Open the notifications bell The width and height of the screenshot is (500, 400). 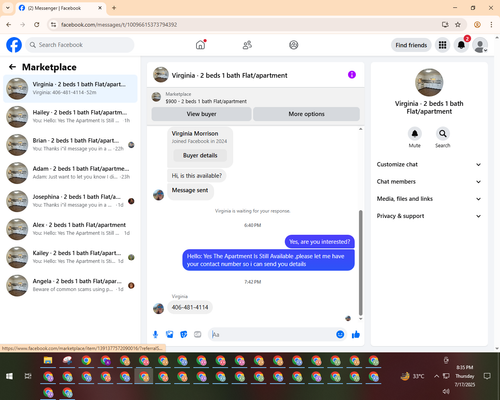461,45
